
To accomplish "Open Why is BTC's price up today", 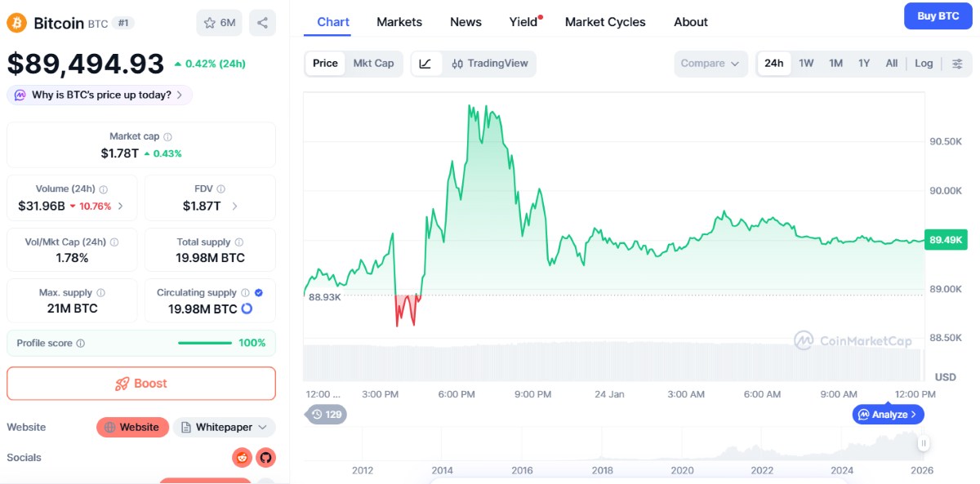I will point(100,95).
